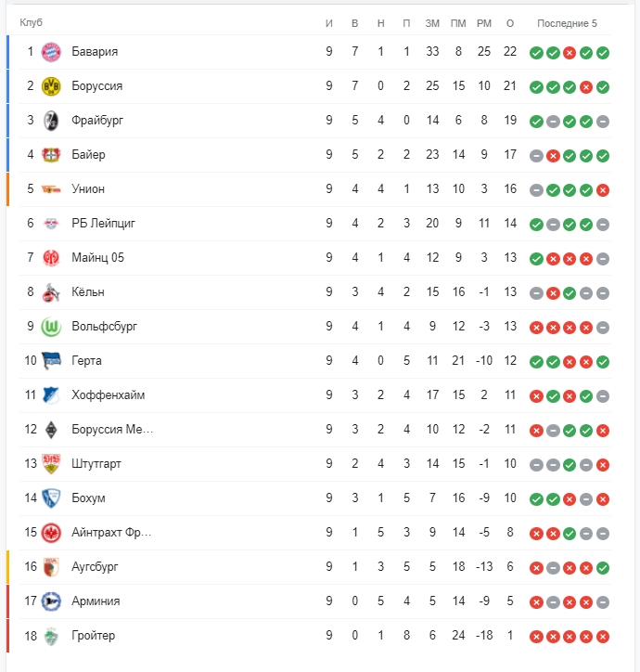
Task: Click Bavaria's red loss indicator in last five
Action: (570, 53)
